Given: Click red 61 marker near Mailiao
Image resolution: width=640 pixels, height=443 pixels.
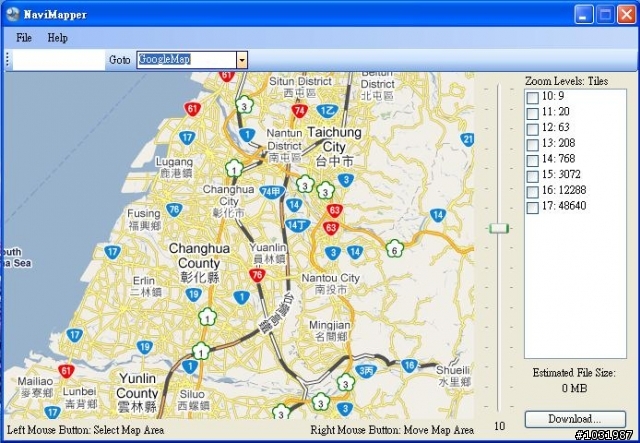Looking at the screenshot, I should (66, 371).
